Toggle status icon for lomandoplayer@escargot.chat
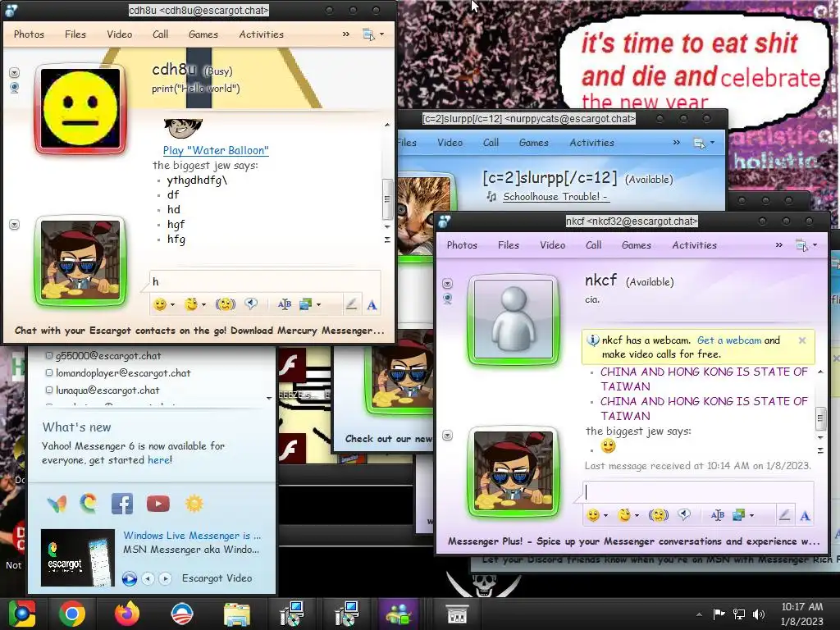 [x=49, y=372]
